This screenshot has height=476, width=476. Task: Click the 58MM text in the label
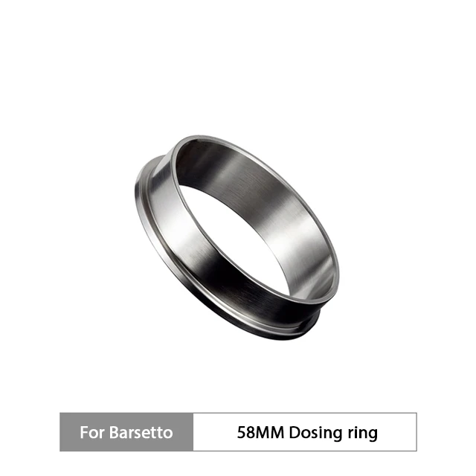point(260,433)
